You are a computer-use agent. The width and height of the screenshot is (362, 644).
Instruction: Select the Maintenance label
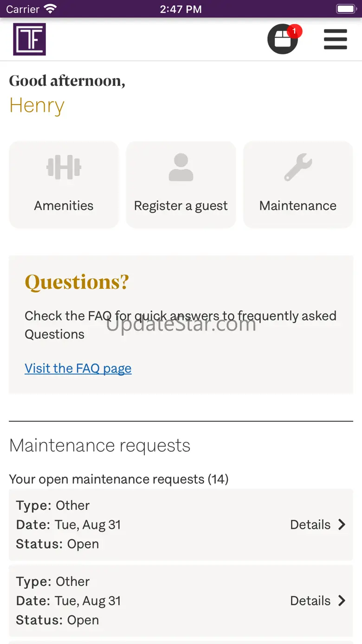click(x=298, y=206)
